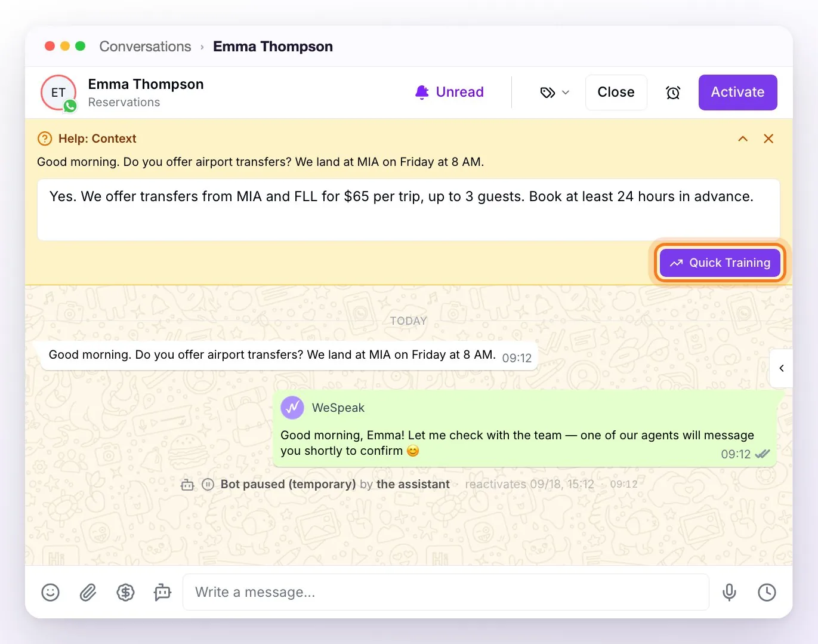Click the TODAY date separator
Viewport: 818px width, 644px height.
tap(409, 321)
